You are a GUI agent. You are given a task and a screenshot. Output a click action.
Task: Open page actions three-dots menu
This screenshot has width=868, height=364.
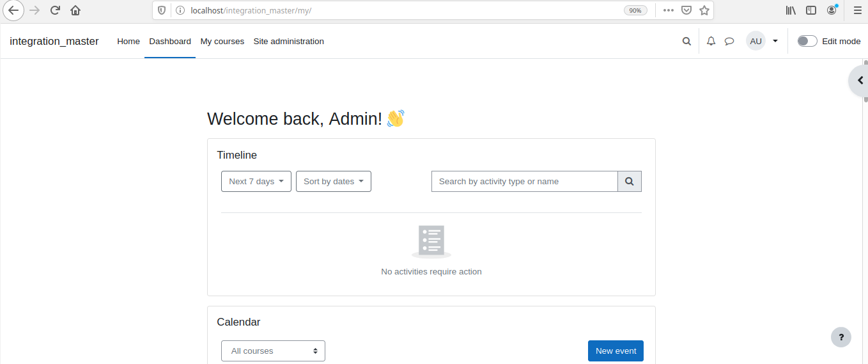pyautogui.click(x=669, y=10)
